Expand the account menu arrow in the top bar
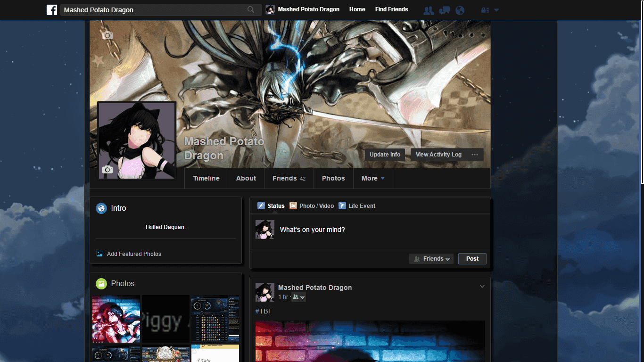Viewport: 644px width, 362px height. 496,10
